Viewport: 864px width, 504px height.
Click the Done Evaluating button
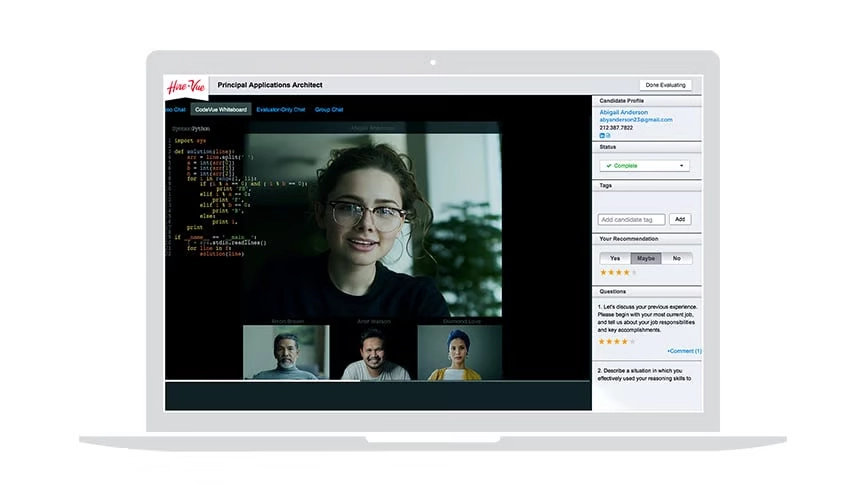[666, 85]
